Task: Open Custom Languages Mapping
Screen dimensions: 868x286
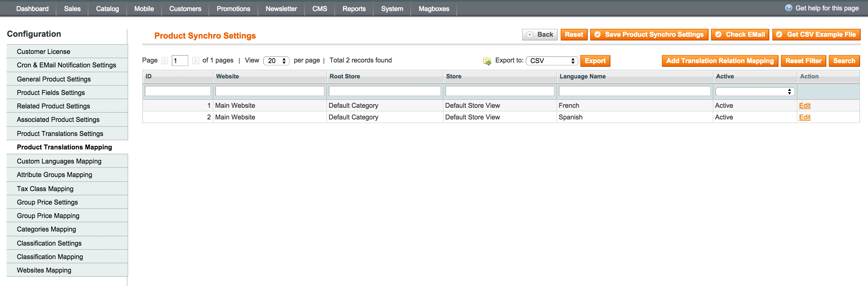Action: click(x=67, y=161)
